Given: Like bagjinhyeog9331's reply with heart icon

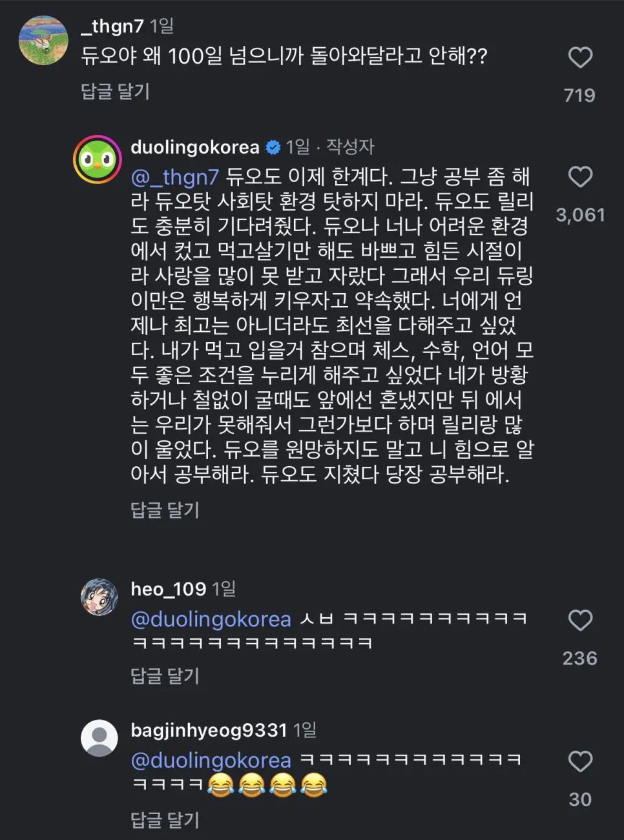Looking at the screenshot, I should 580,762.
